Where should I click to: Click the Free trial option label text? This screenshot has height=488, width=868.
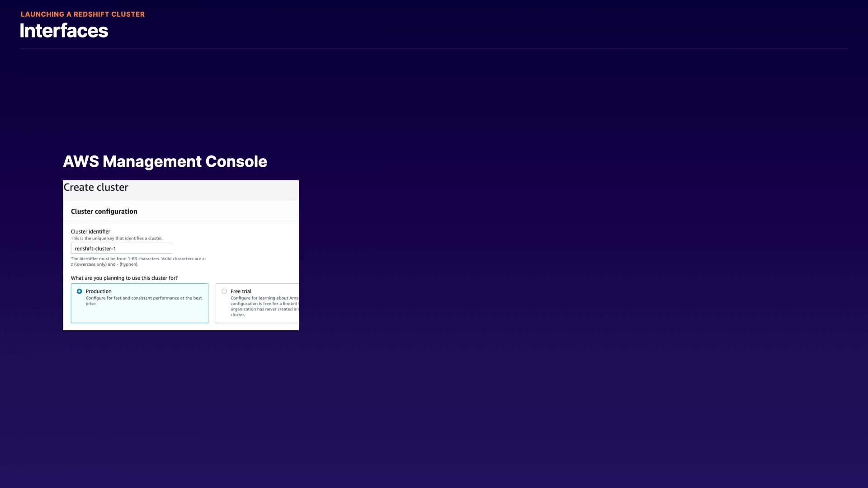tap(241, 291)
